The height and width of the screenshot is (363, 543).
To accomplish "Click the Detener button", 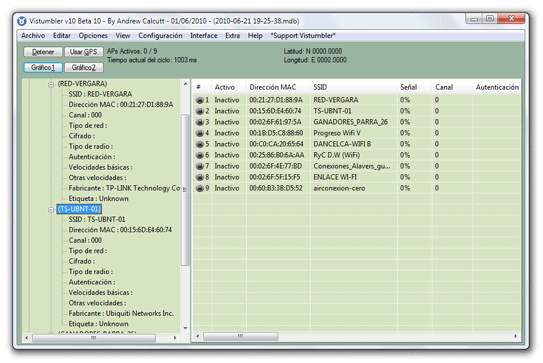I will pyautogui.click(x=43, y=52).
